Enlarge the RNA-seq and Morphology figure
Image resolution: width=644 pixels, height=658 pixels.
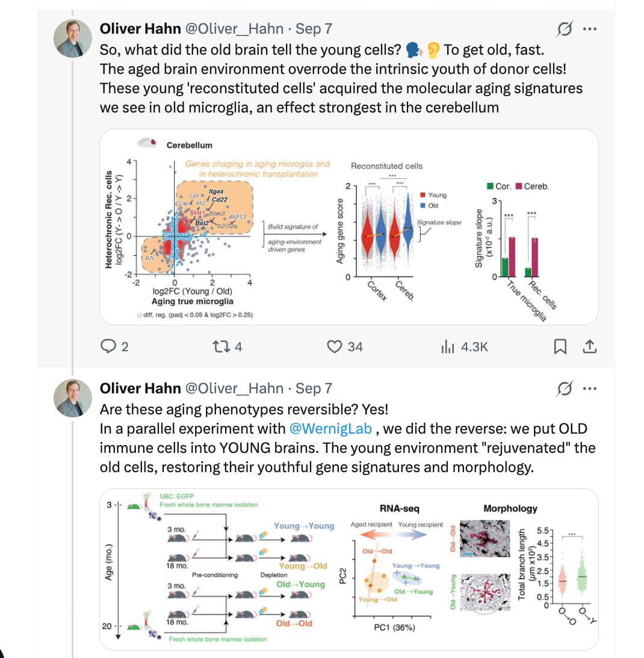point(349,570)
